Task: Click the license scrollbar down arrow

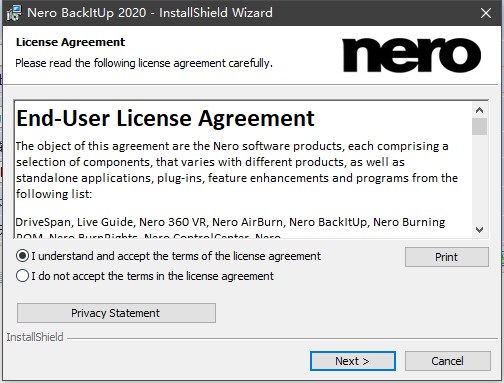Action: [x=479, y=230]
